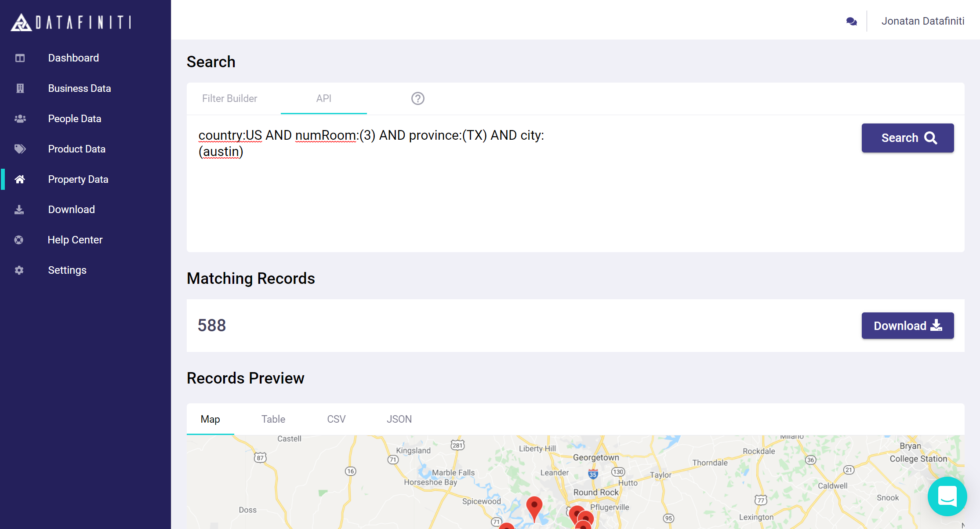Click the People Data group icon
This screenshot has width=980, height=529.
coord(20,119)
